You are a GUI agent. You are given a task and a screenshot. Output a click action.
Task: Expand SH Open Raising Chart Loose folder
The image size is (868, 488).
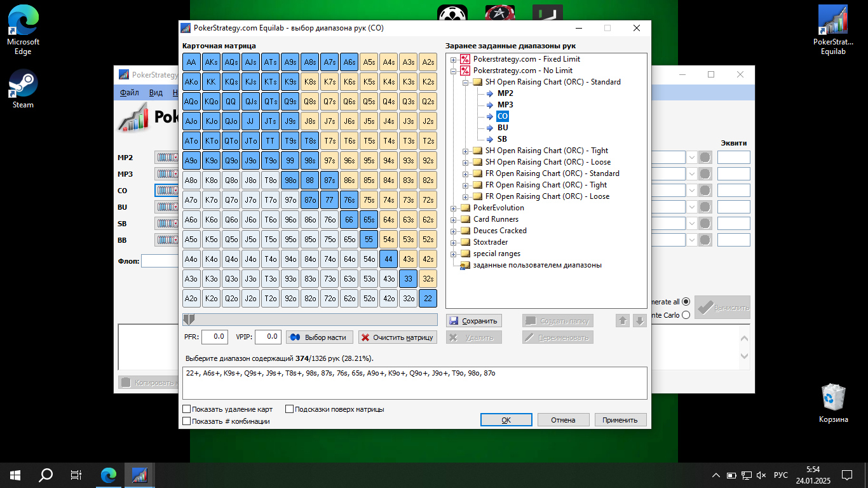tap(466, 162)
